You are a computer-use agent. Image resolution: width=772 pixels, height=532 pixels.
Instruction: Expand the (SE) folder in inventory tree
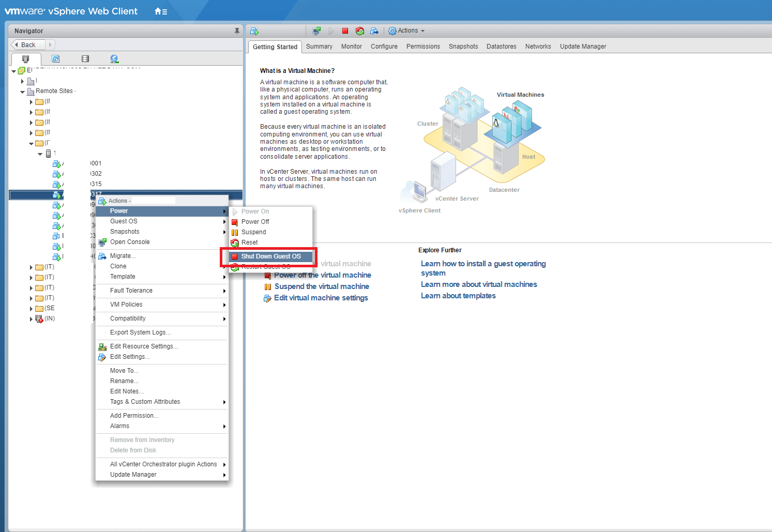click(31, 309)
